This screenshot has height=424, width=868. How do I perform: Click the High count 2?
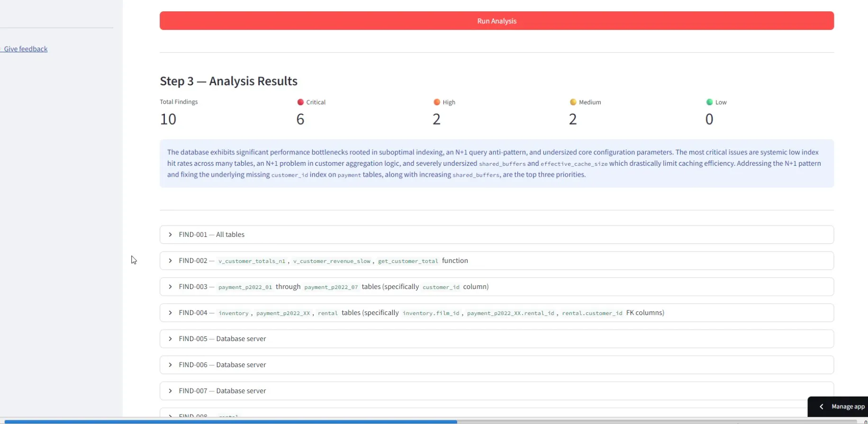pyautogui.click(x=436, y=119)
